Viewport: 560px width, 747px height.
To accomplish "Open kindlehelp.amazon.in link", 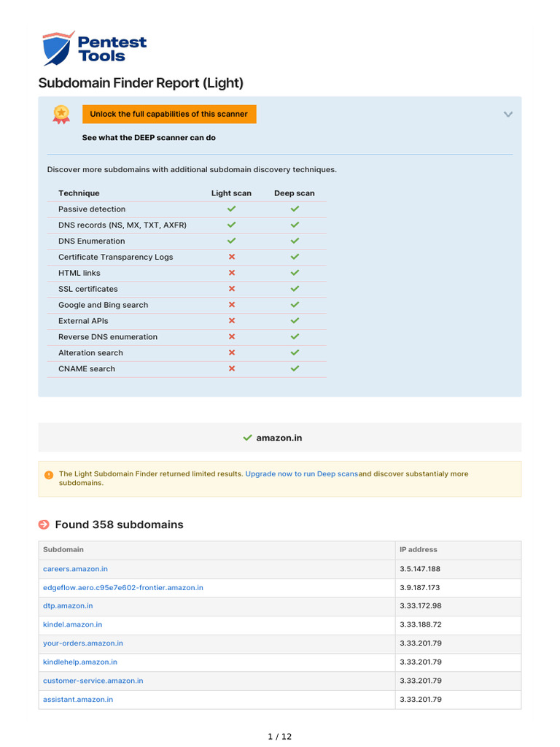I will [80, 662].
